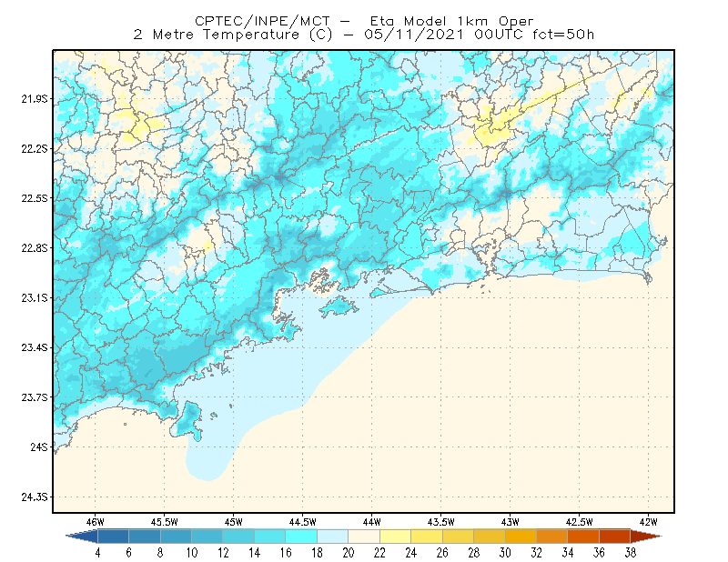The image size is (728, 562).
Task: Click the 4-6 dark blue legend swatch
Action: click(113, 537)
